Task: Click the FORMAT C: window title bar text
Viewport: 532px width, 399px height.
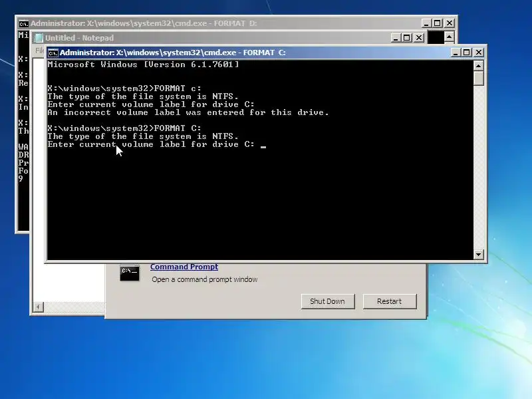Action: click(x=172, y=53)
